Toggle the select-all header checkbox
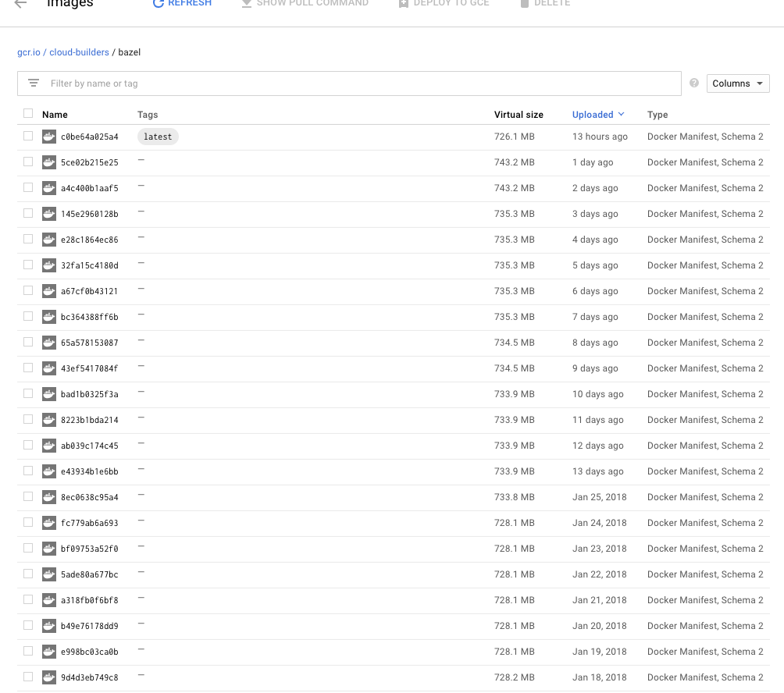784x693 pixels. pos(28,113)
